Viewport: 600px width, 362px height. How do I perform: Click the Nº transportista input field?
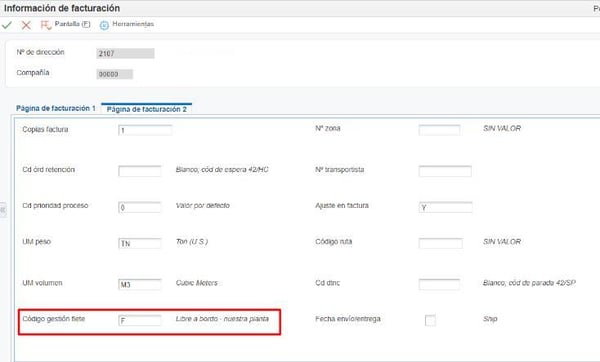point(445,171)
